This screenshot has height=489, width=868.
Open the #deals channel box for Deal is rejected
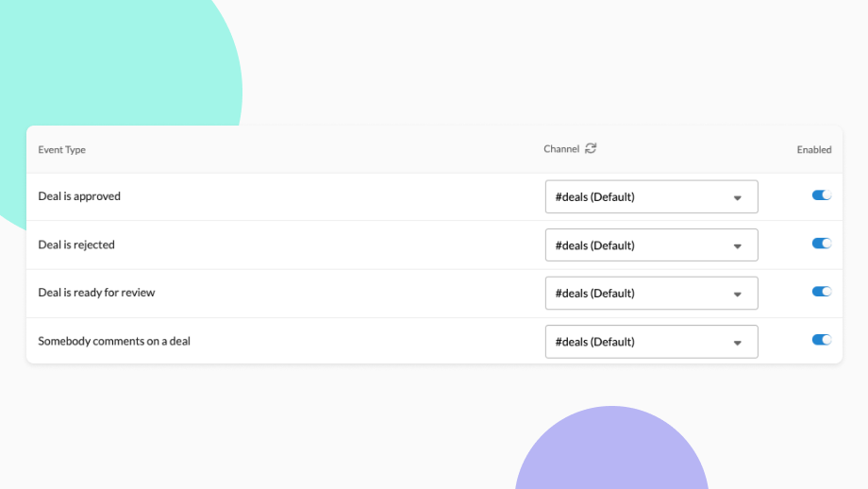642,245
